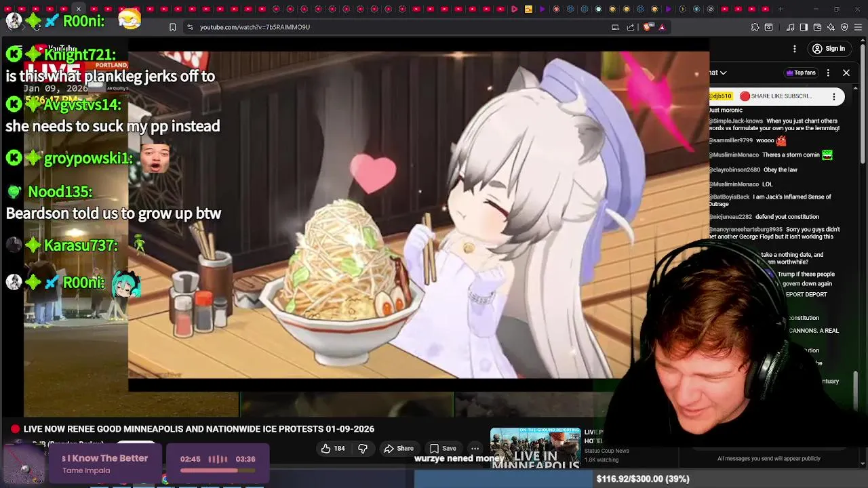
Task: Open the browser main menu hamburger
Action: [858, 27]
